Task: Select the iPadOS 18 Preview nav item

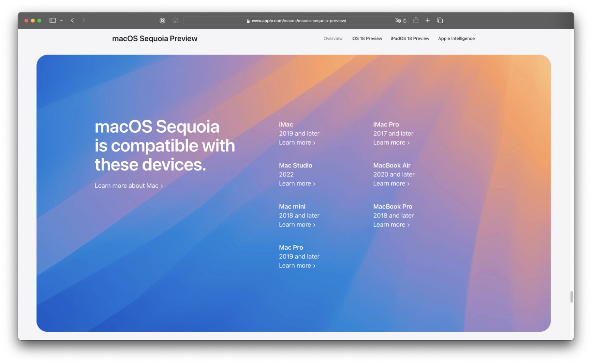Action: (410, 38)
